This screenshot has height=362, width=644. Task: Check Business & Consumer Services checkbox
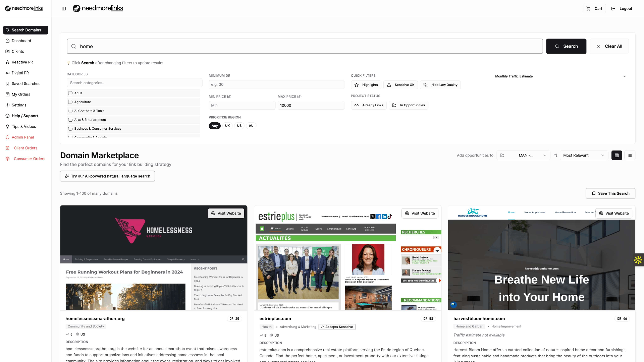coord(70,129)
